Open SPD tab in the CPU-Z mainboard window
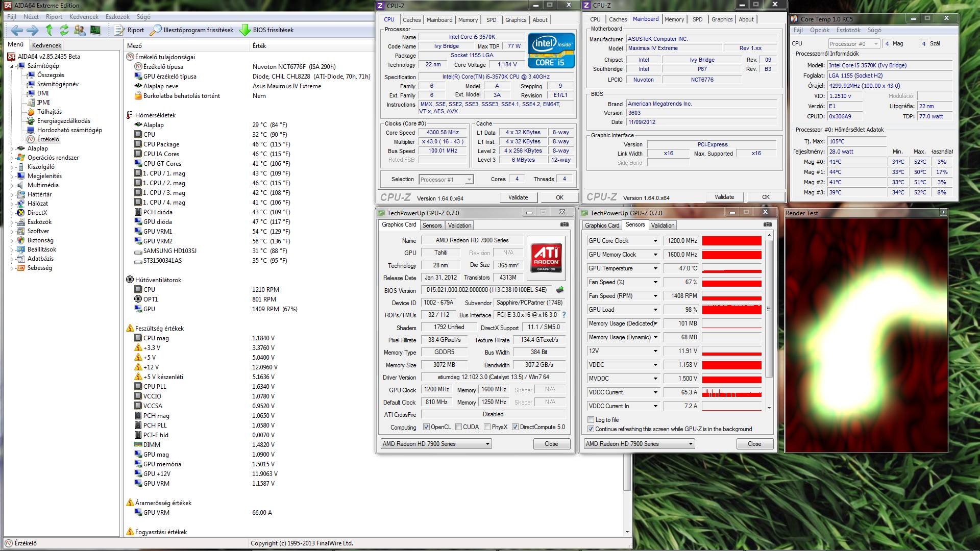The height and width of the screenshot is (551, 980). tap(697, 19)
